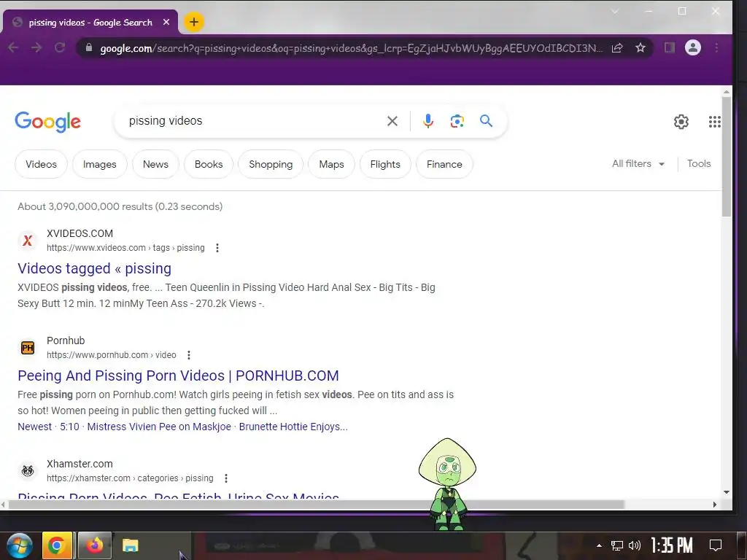This screenshot has width=747, height=560.
Task: Open Google quick settings gear
Action: [x=681, y=122]
